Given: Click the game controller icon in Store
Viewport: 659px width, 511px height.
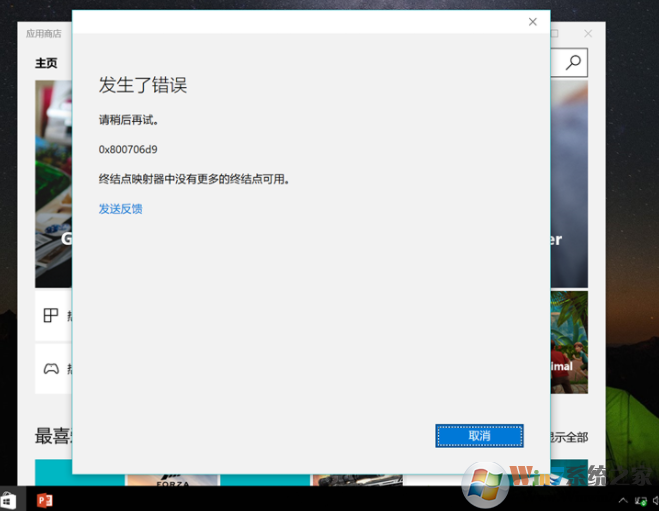Looking at the screenshot, I should coord(51,369).
